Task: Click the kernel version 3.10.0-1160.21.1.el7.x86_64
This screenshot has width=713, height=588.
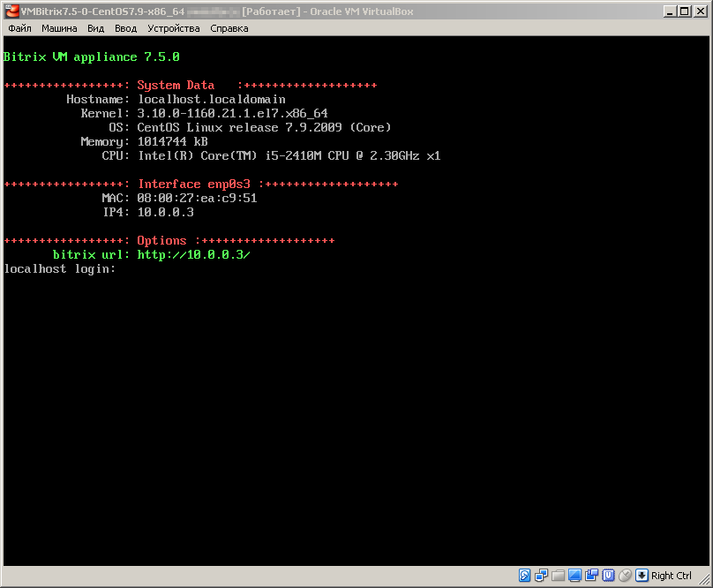Action: (232, 113)
